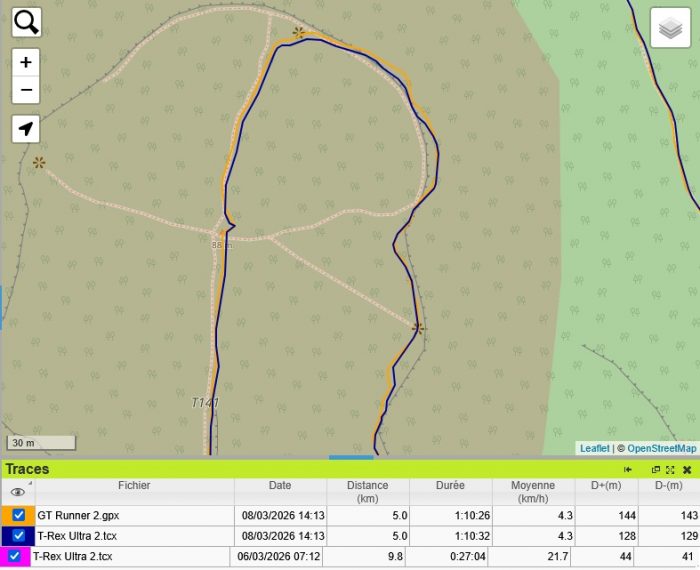The width and height of the screenshot is (700, 570).
Task: Click the viewpoint marker on east trail
Action: 419,327
